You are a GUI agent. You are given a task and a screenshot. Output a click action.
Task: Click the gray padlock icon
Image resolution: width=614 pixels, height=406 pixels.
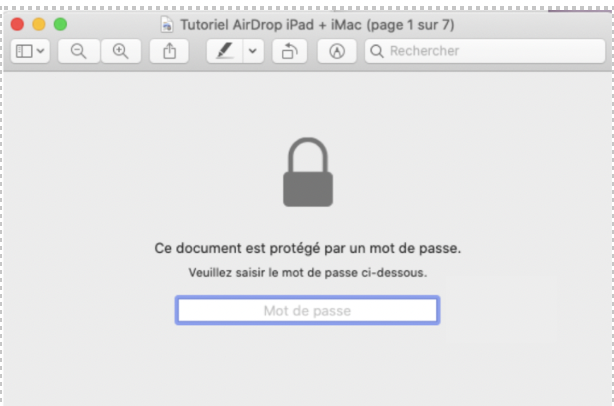click(308, 172)
